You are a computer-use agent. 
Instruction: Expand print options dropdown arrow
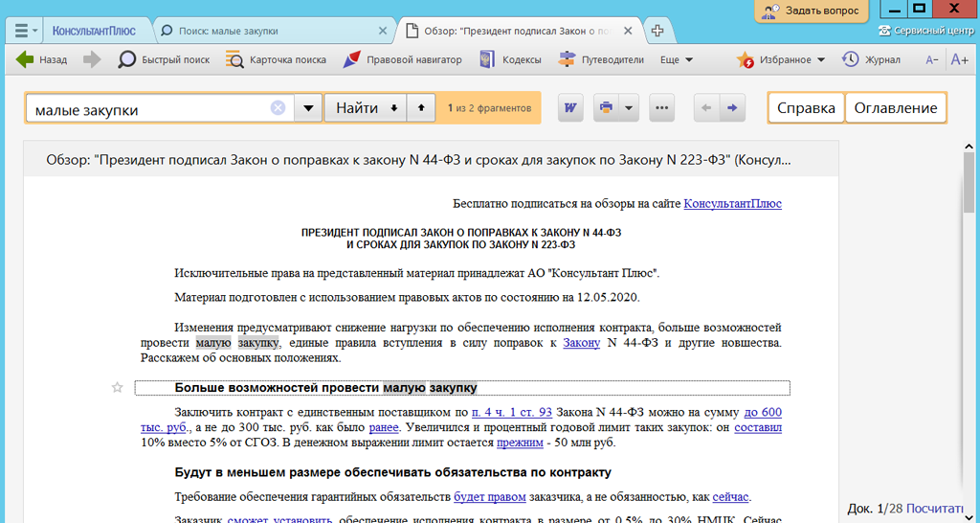(629, 108)
